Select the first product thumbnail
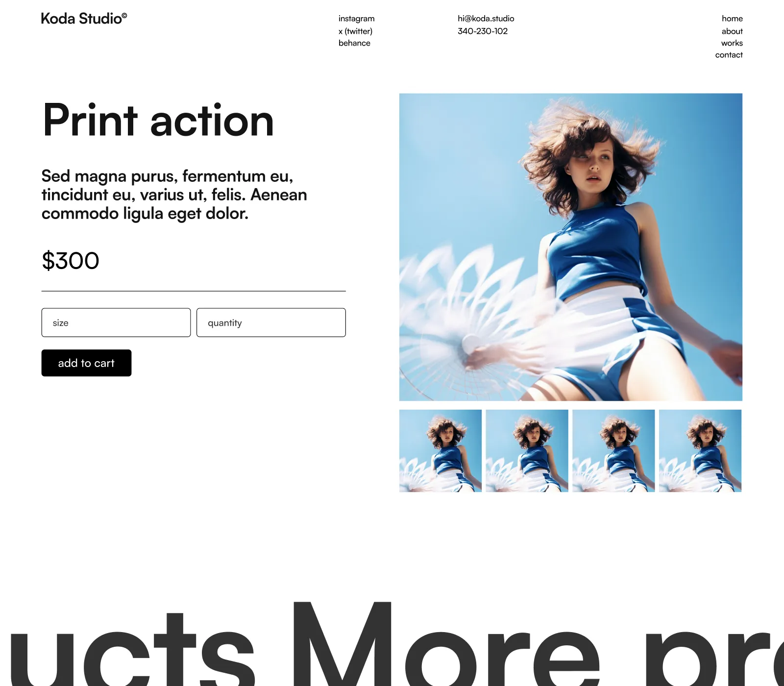Image resolution: width=784 pixels, height=686 pixels. 441,451
